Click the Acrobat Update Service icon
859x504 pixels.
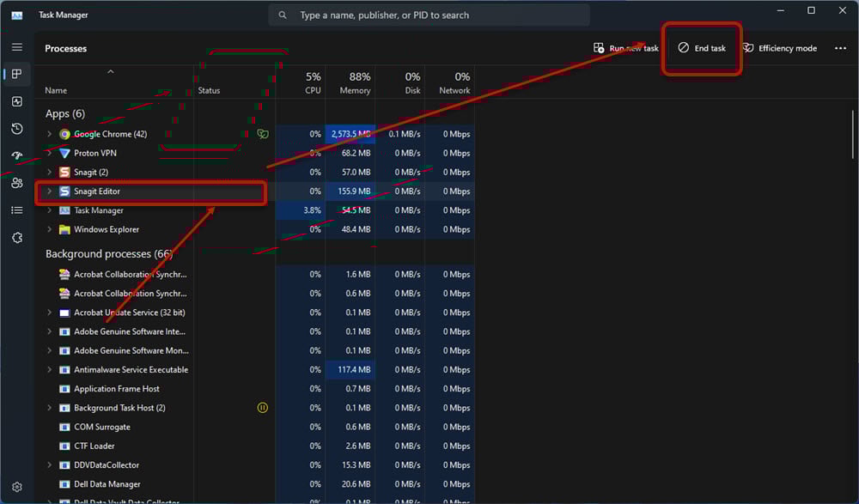click(64, 313)
